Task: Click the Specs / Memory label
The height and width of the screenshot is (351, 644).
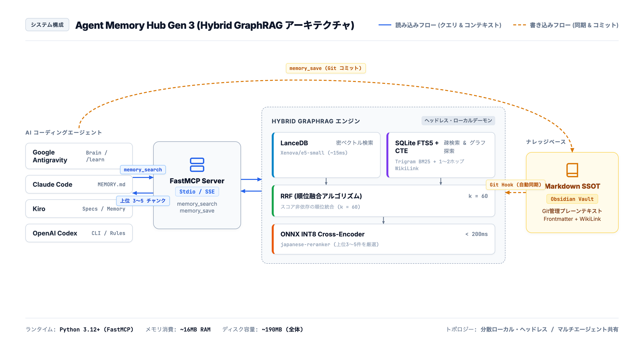Action: coord(104,209)
